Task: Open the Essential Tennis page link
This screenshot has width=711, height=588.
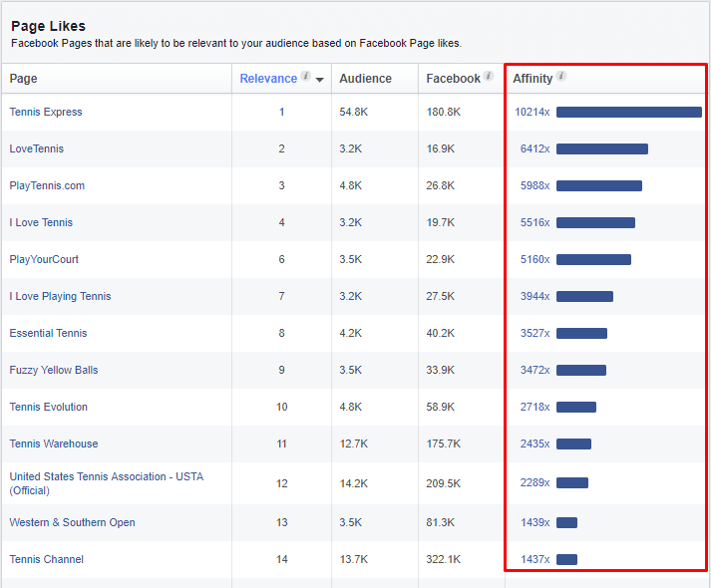Action: tap(48, 333)
